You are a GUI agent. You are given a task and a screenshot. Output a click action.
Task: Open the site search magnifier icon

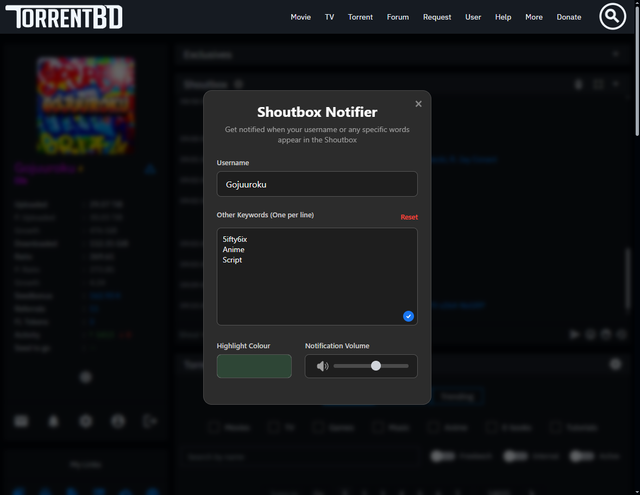[612, 17]
